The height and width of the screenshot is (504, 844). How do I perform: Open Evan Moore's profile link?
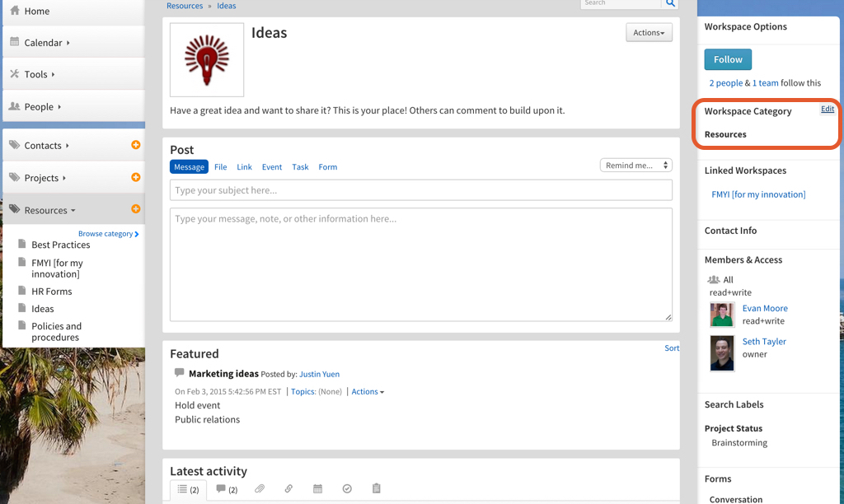[765, 308]
